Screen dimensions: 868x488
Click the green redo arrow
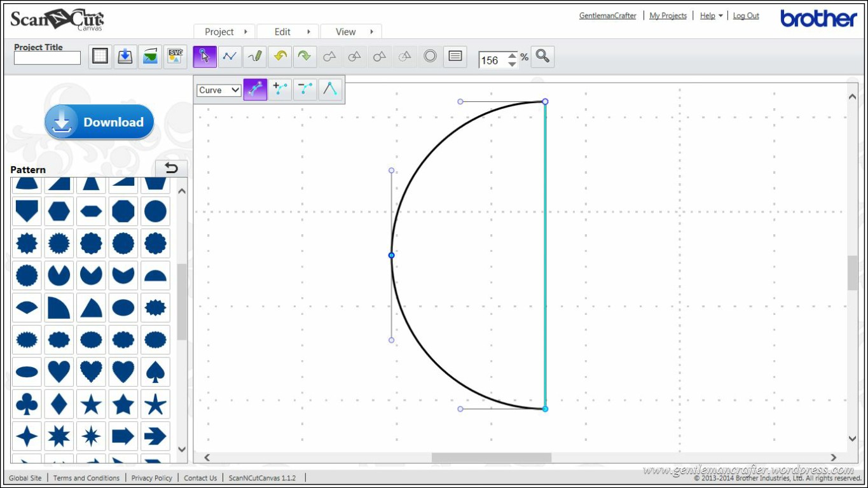(305, 57)
